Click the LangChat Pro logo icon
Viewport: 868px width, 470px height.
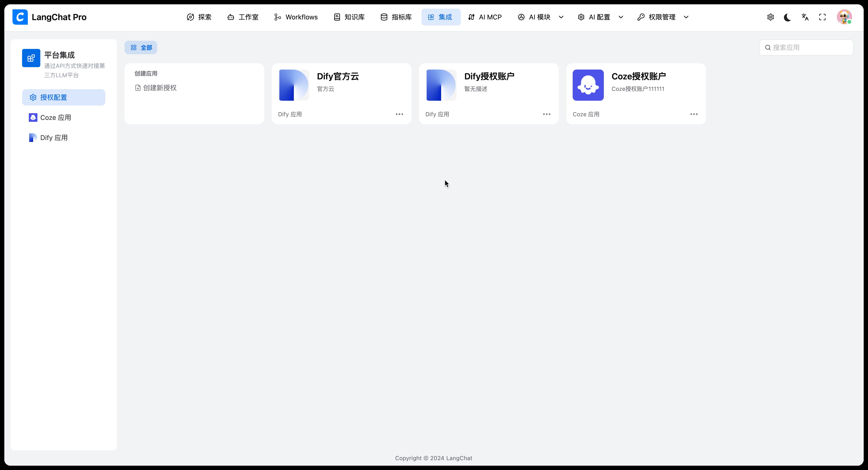pos(20,17)
